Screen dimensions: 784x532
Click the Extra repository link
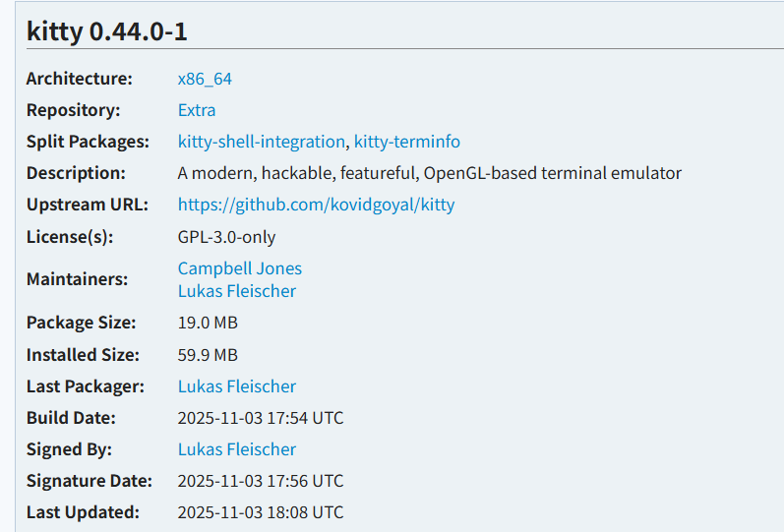click(x=197, y=110)
